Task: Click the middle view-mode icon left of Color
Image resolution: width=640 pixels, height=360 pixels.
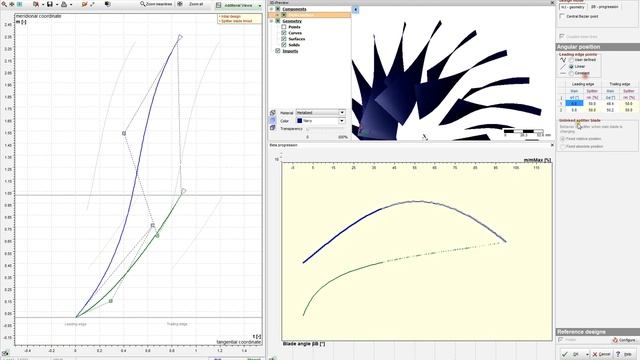Action: tap(273, 120)
